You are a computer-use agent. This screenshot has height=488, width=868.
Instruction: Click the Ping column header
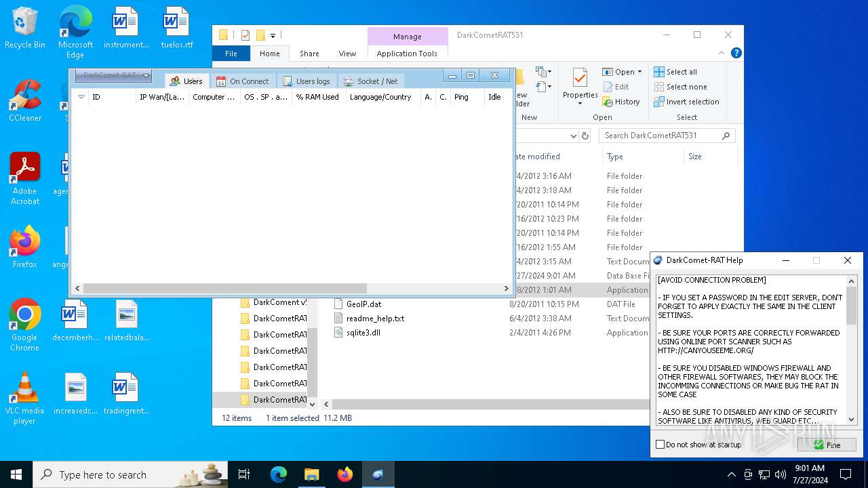coord(467,97)
